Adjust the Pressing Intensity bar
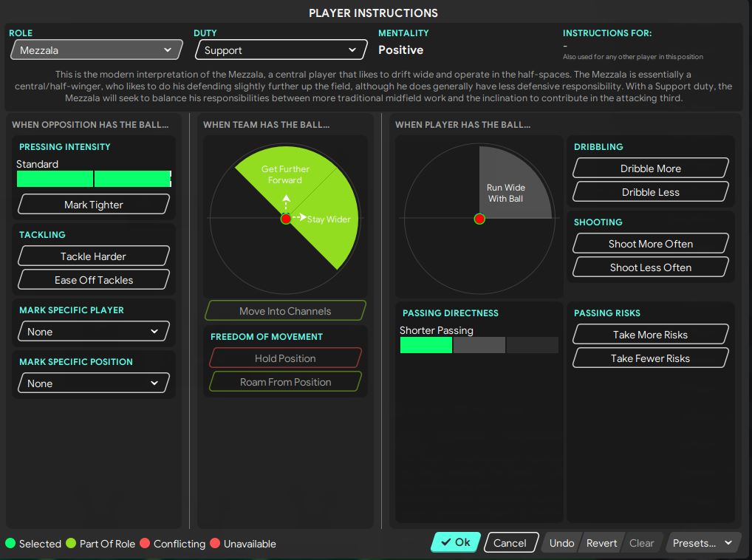Screen dimensions: 752x560 coord(94,179)
